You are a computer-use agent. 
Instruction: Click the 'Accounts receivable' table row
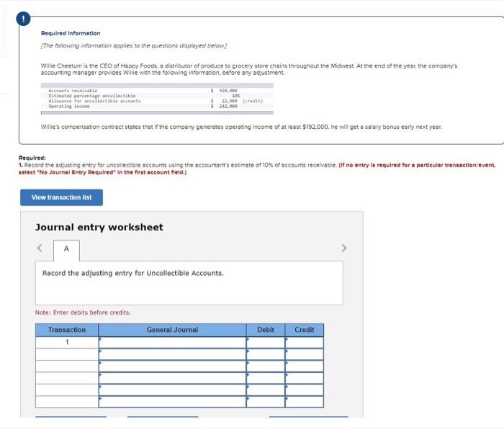pos(157,91)
